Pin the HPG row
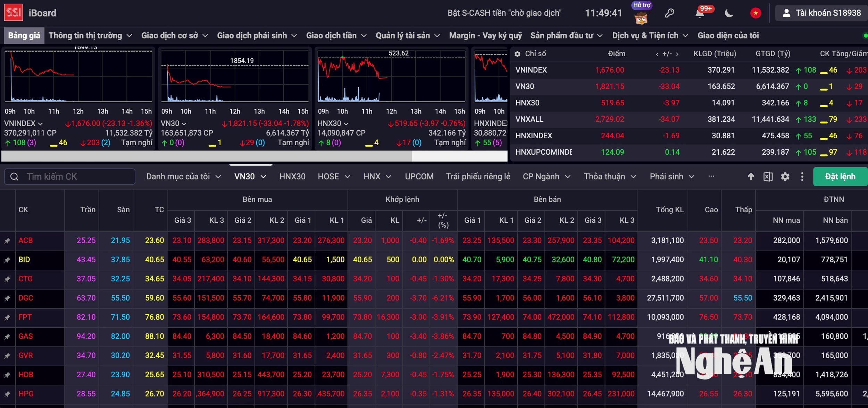Screen dimensions: 868x408 coord(7,394)
